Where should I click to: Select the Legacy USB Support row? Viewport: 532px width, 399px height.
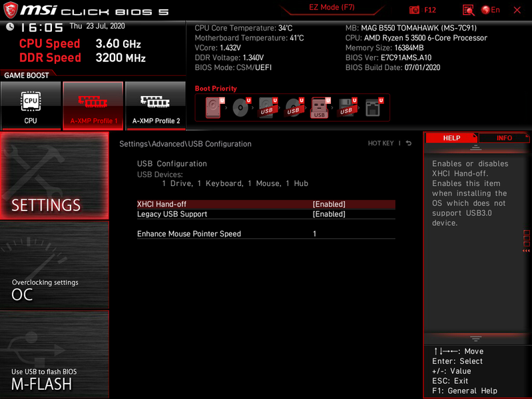tap(266, 214)
